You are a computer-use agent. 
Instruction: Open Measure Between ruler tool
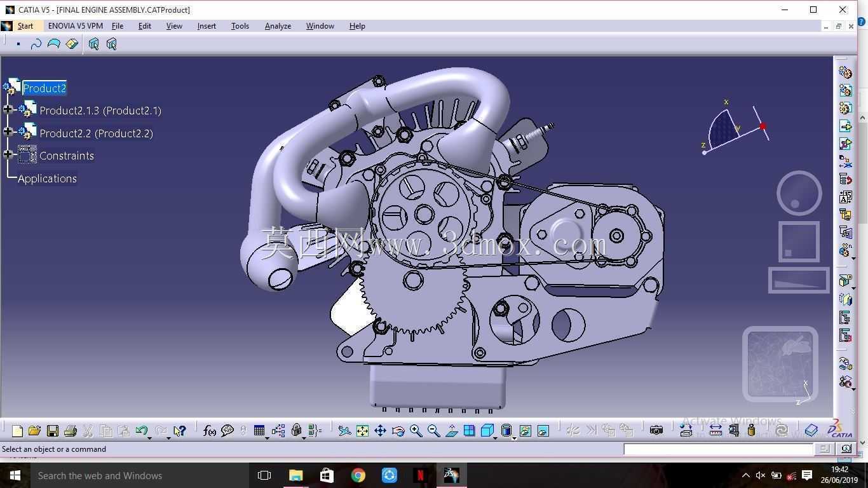tap(715, 431)
